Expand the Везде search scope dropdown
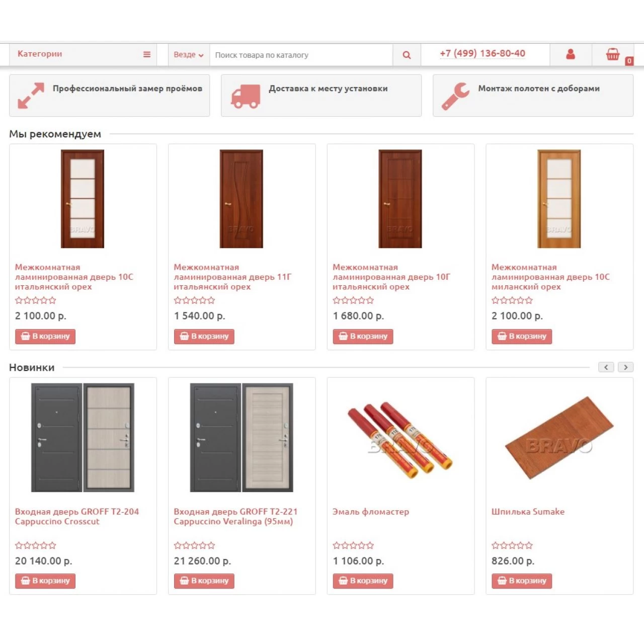This screenshot has height=644, width=644. 189,55
